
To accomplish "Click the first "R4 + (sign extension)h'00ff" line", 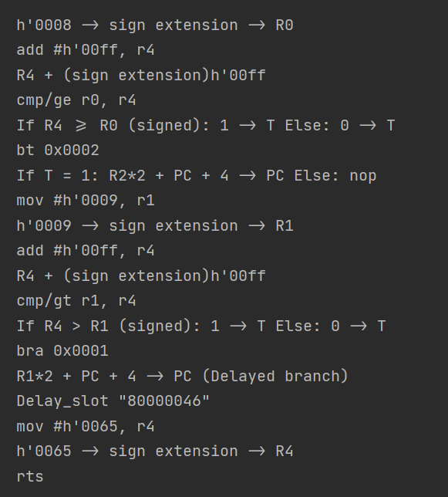I will 141,76.
